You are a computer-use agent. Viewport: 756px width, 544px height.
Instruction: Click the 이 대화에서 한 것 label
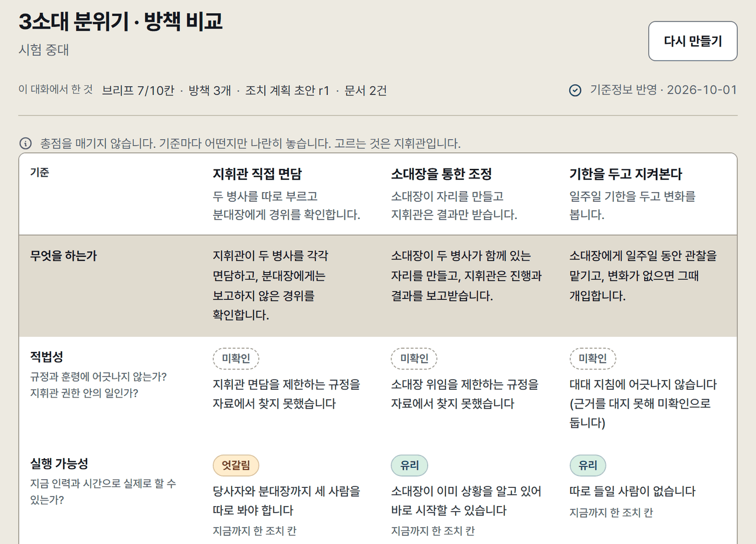point(56,89)
